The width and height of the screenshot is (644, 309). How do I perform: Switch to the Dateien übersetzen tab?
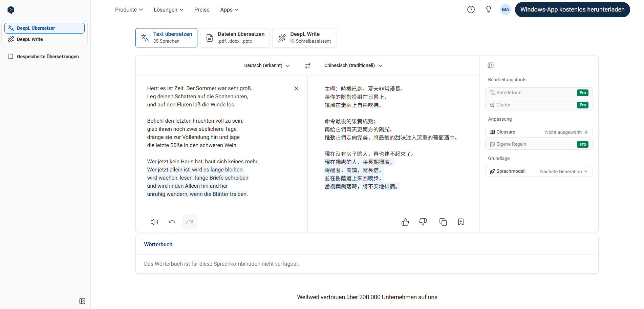click(235, 38)
